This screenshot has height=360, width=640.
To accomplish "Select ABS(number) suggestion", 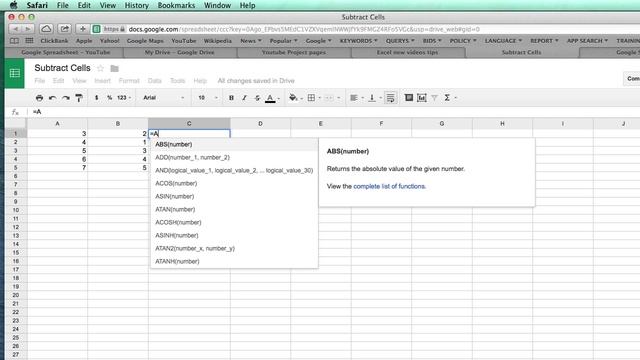I will pos(234,144).
